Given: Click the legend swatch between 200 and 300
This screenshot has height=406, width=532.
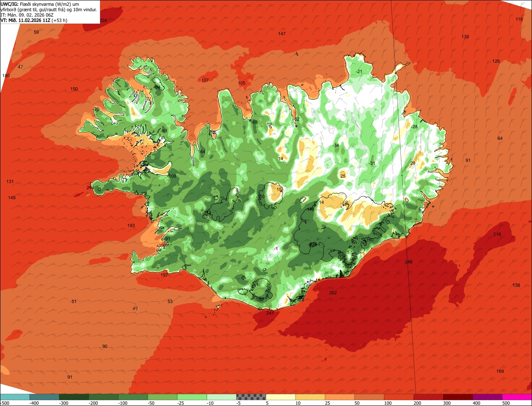Looking at the screenshot, I should [x=428, y=397].
